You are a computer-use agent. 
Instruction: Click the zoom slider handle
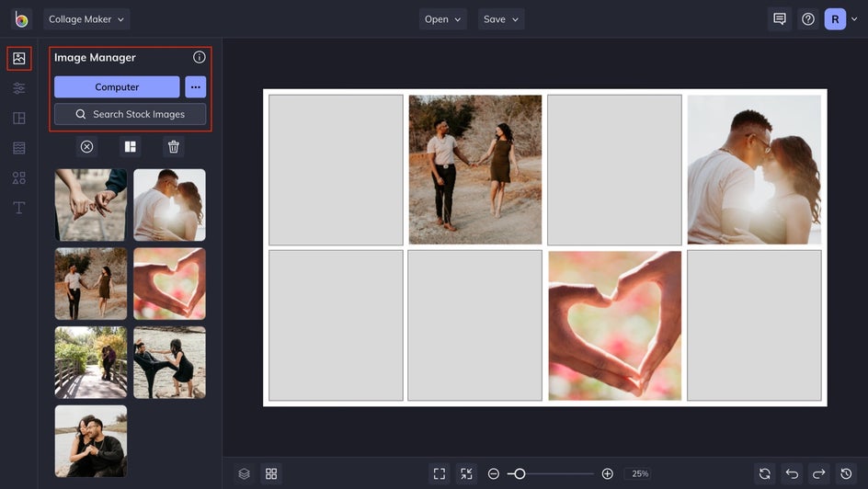(520, 473)
